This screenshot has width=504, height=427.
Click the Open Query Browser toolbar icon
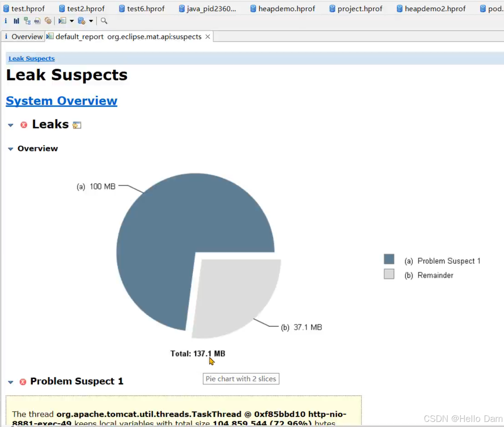tap(82, 21)
